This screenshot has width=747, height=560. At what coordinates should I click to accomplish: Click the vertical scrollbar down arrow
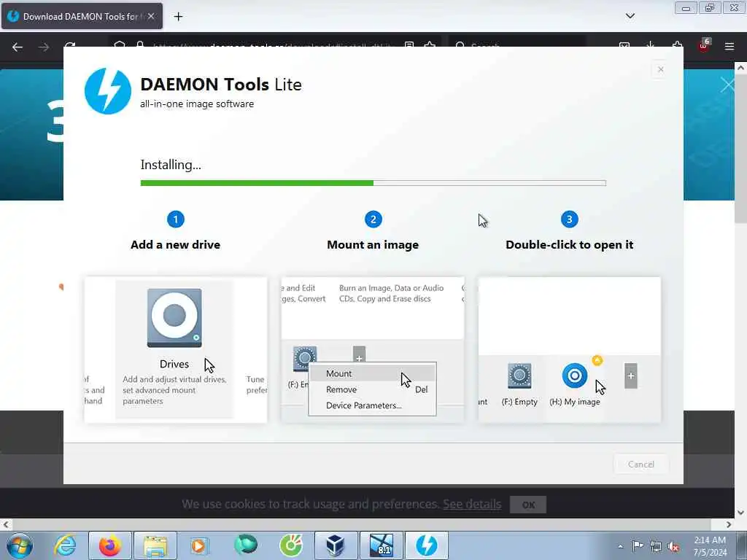(740, 513)
